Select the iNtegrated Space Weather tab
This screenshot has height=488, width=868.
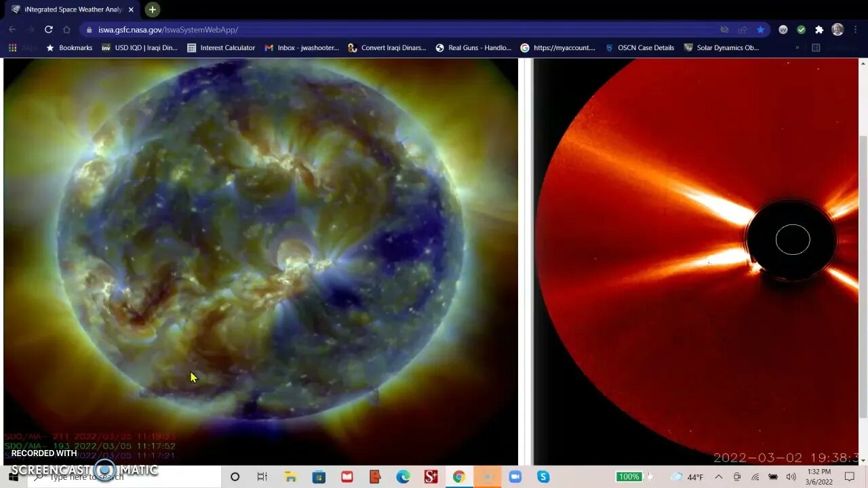(x=72, y=9)
